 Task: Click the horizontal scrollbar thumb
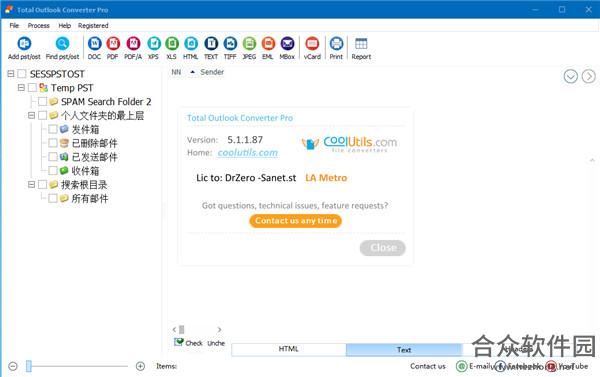[182, 330]
